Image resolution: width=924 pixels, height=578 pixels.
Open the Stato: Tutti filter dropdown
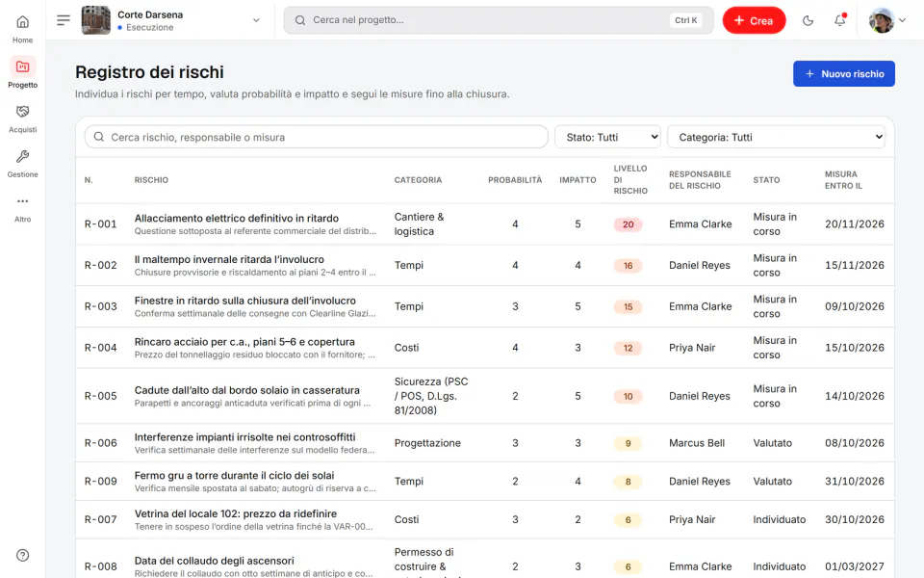[607, 137]
